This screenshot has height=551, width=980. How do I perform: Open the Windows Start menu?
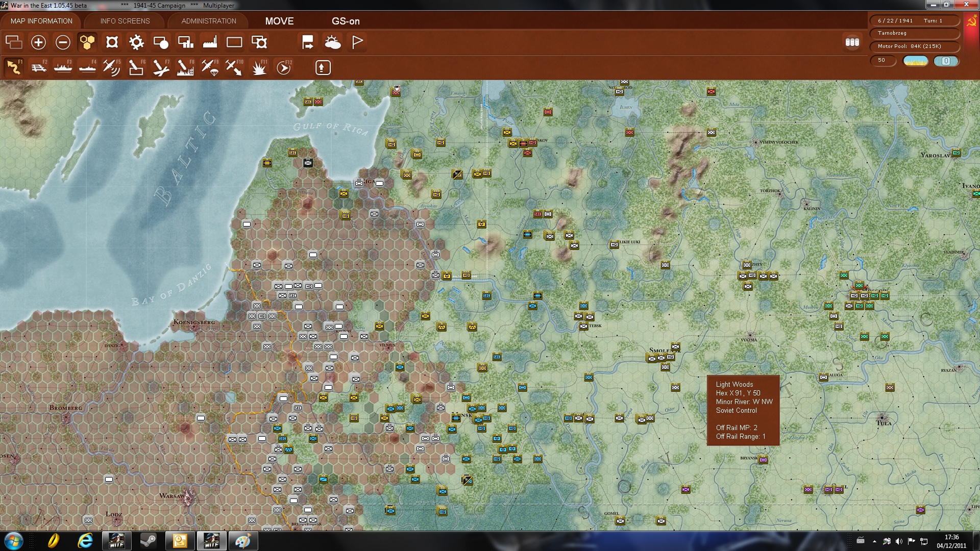(x=13, y=541)
